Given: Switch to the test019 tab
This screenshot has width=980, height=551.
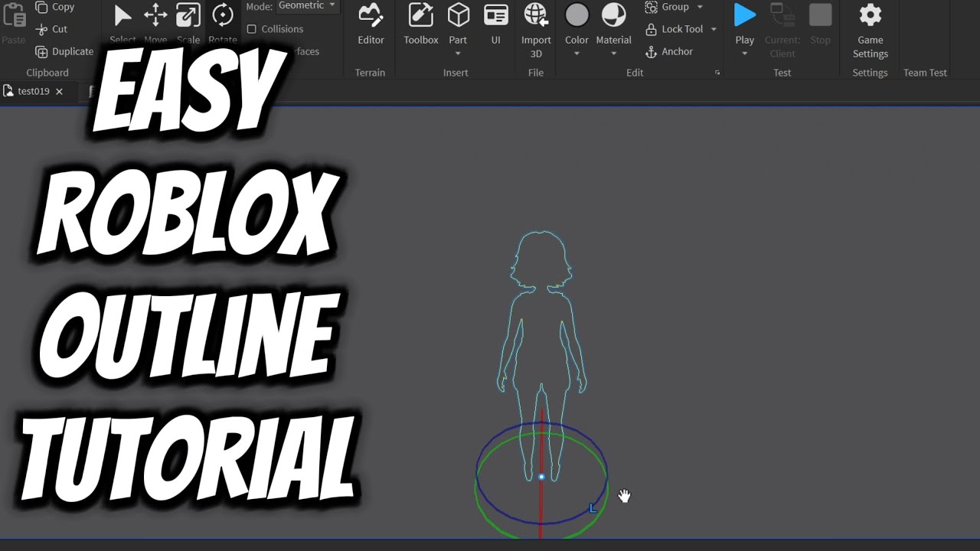Looking at the screenshot, I should 31,91.
